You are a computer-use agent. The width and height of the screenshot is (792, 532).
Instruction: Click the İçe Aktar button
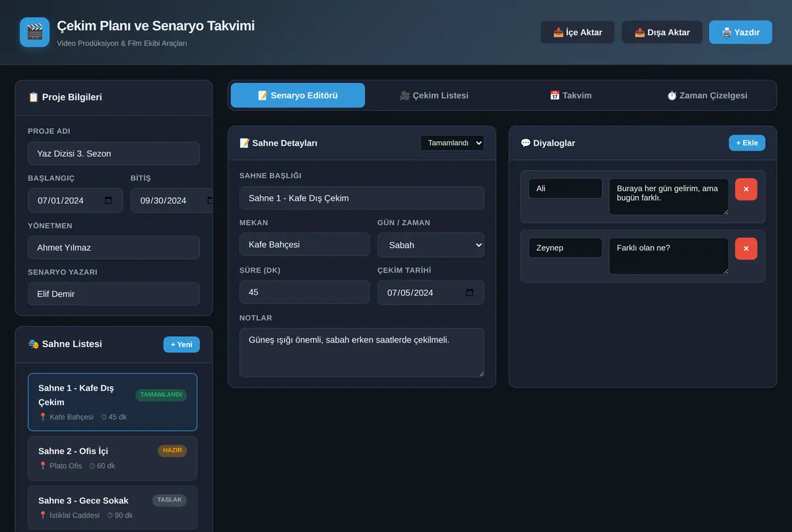[x=577, y=32]
